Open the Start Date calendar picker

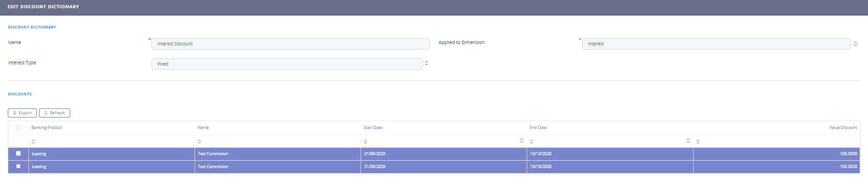click(522, 140)
